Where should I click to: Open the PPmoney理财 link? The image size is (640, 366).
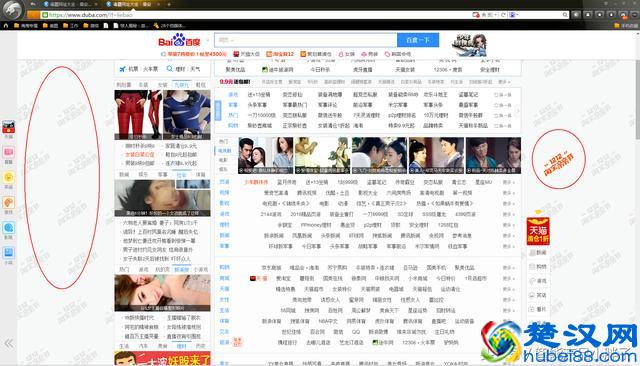tap(316, 225)
